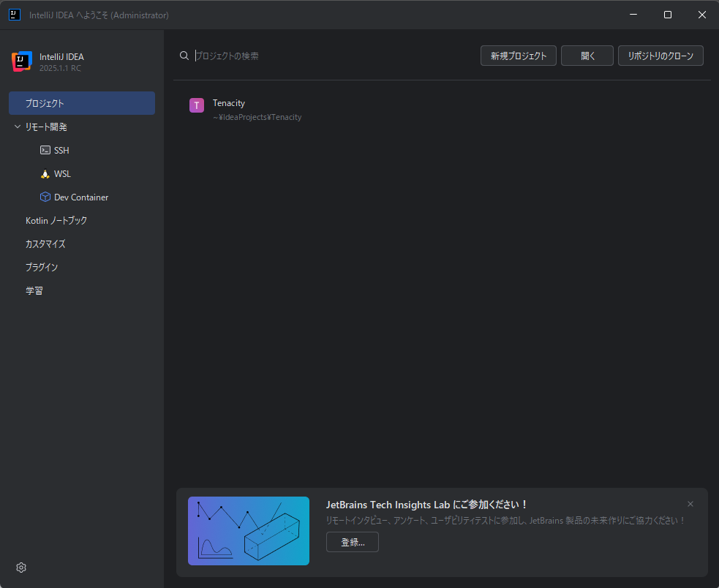Minimize the IntelliJ IDEA welcome window
719x588 pixels.
pos(633,15)
